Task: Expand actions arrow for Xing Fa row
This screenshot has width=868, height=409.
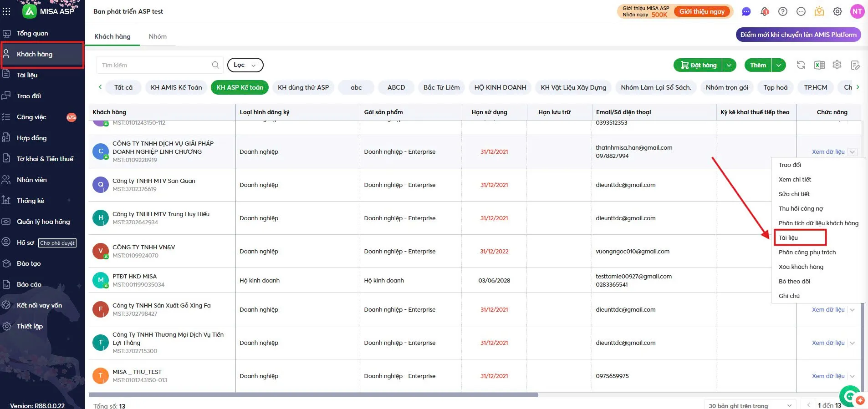Action: 852,309
